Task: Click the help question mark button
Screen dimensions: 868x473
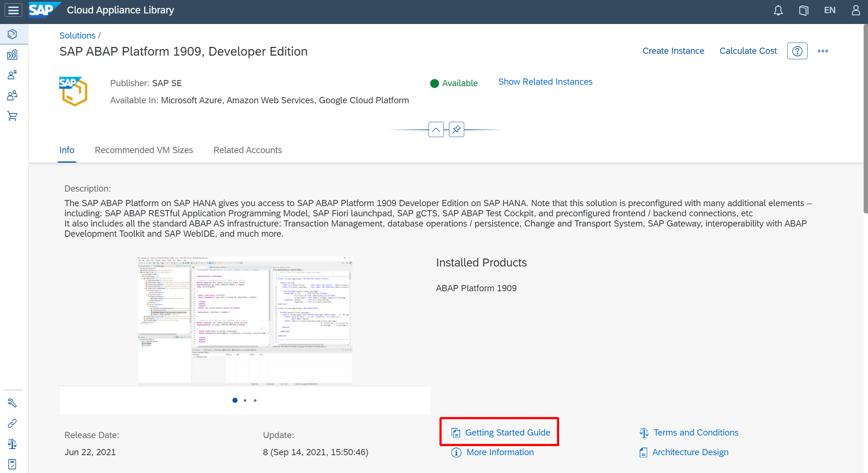Action: click(x=797, y=51)
